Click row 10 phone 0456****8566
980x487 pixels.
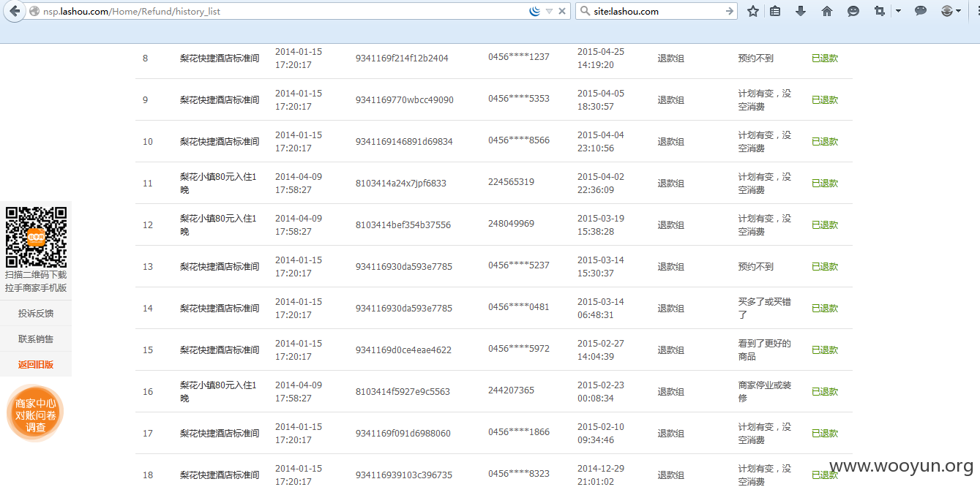click(519, 140)
